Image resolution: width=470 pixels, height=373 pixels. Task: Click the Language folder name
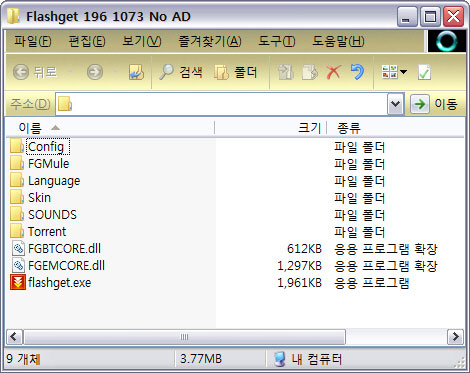(54, 181)
